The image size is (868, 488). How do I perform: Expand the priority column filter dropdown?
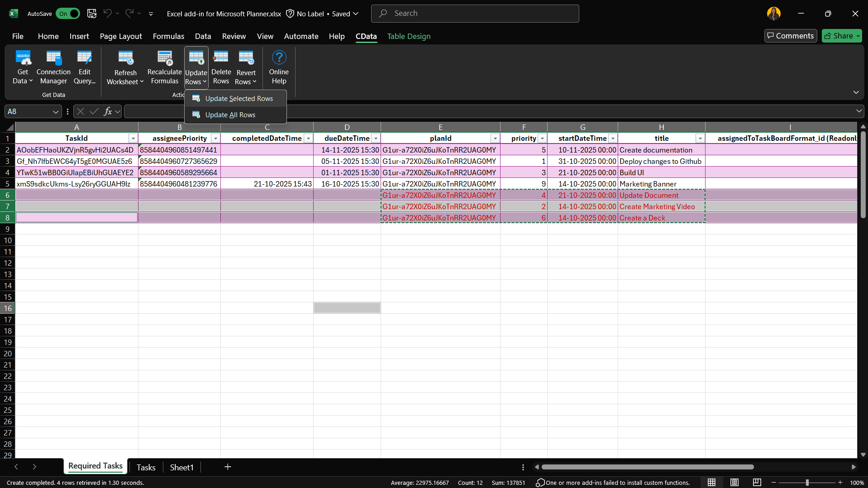(542, 139)
